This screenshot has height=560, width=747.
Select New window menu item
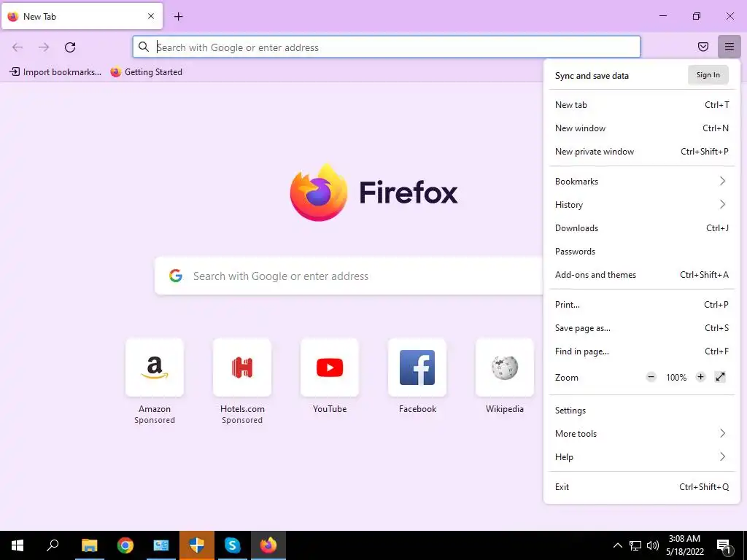coord(642,128)
